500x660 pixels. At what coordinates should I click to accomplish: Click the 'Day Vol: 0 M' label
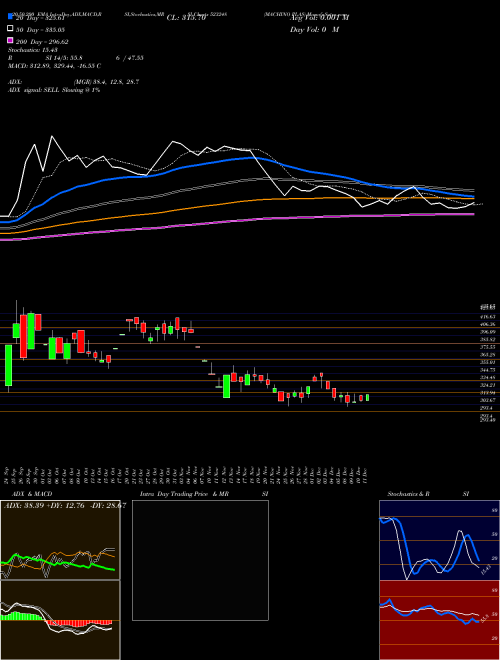coord(314,30)
